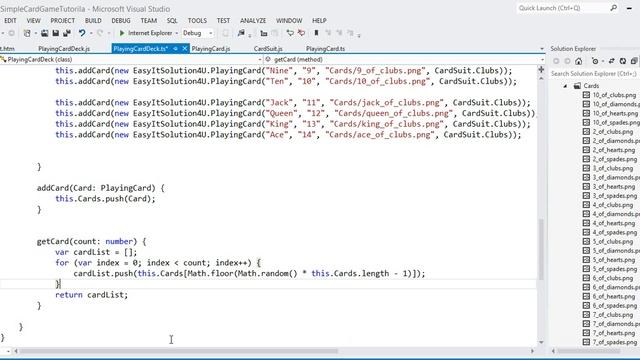Viewport: 640px width, 360px height.
Task: Open the New Project dropdown arrow
Action: point(36,33)
